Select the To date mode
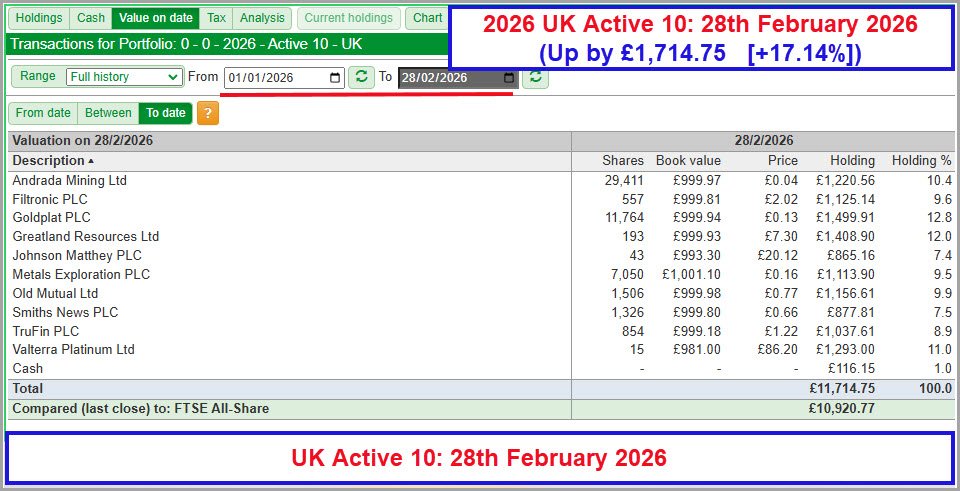The width and height of the screenshot is (960, 491). 166,113
